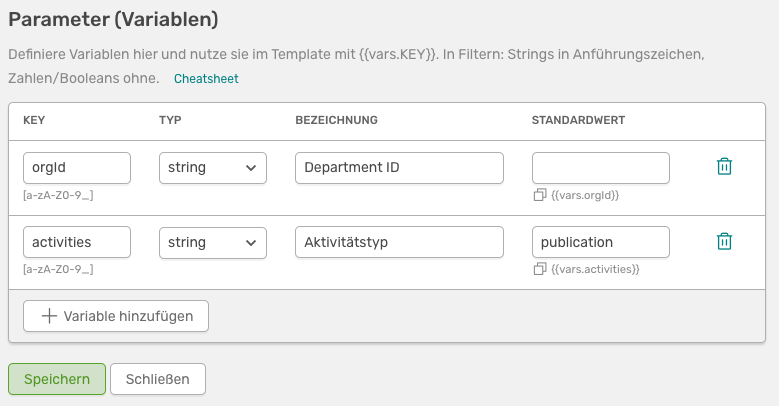The height and width of the screenshot is (406, 779).
Task: Click the TYP column header
Action: [x=170, y=120]
